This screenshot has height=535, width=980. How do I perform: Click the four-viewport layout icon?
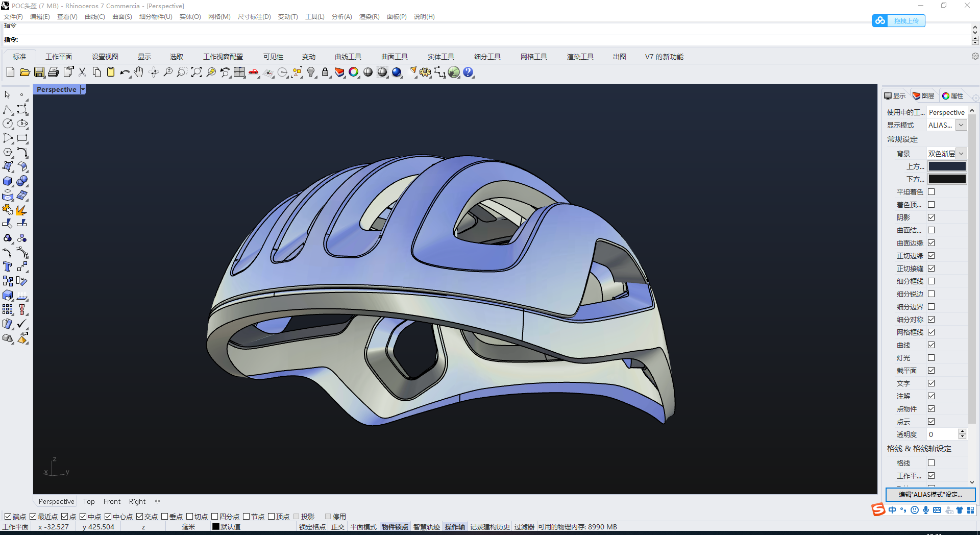point(239,72)
